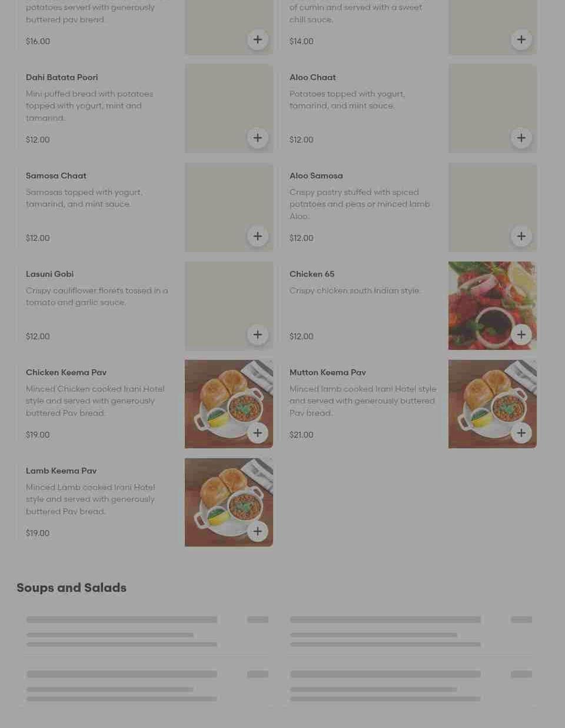Add the $16.00 pav bread item
This screenshot has height=728, width=565.
[258, 39]
